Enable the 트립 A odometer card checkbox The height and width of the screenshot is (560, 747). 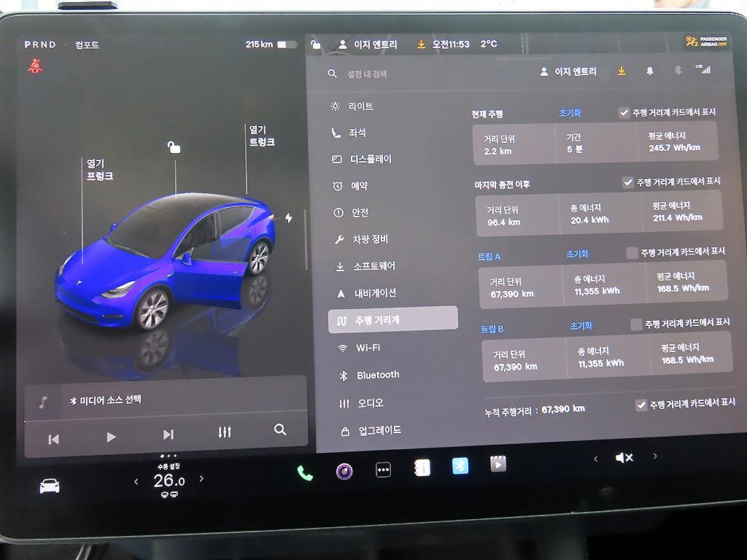point(632,253)
